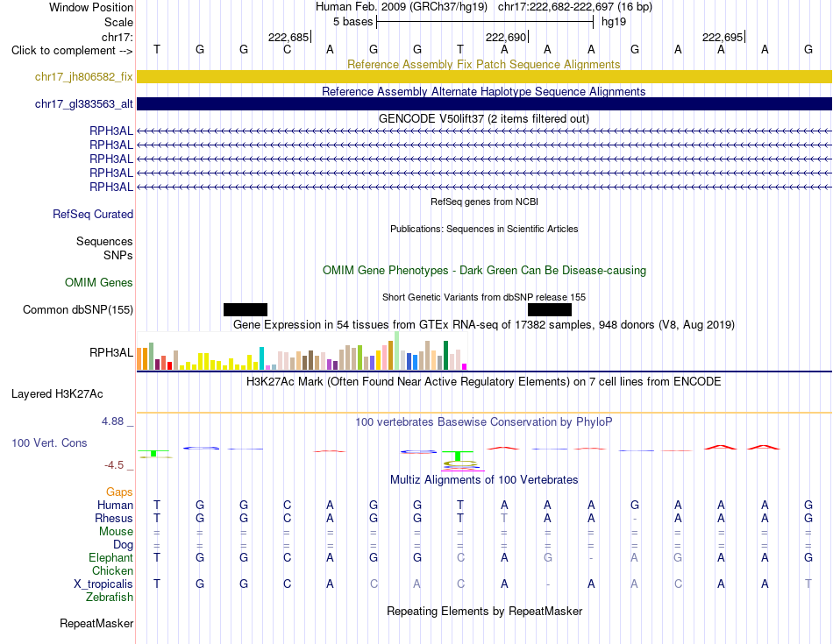Open 'Short Genetic Variants from dbSNP release 155' title

(x=484, y=297)
